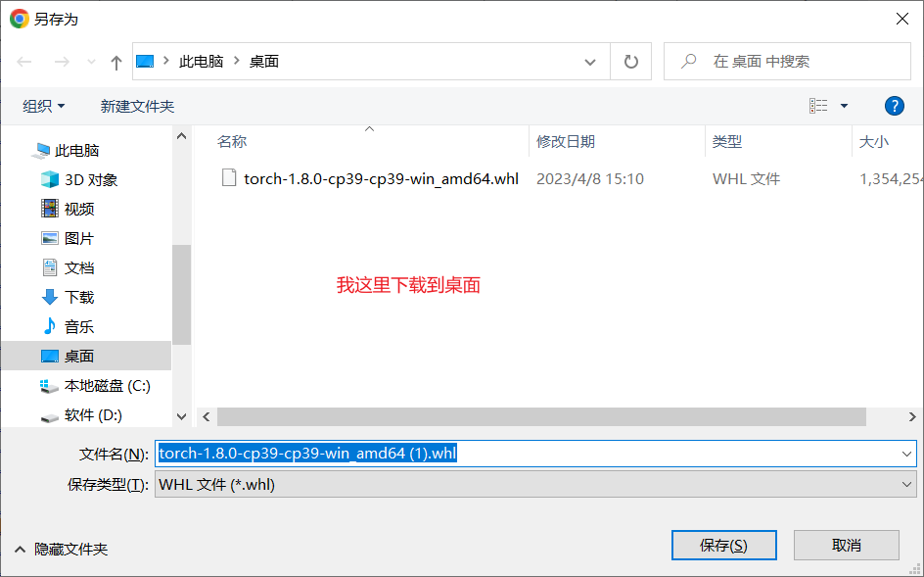Viewport: 924px width, 577px height.
Task: Click the Back navigation arrow
Action: (x=24, y=62)
